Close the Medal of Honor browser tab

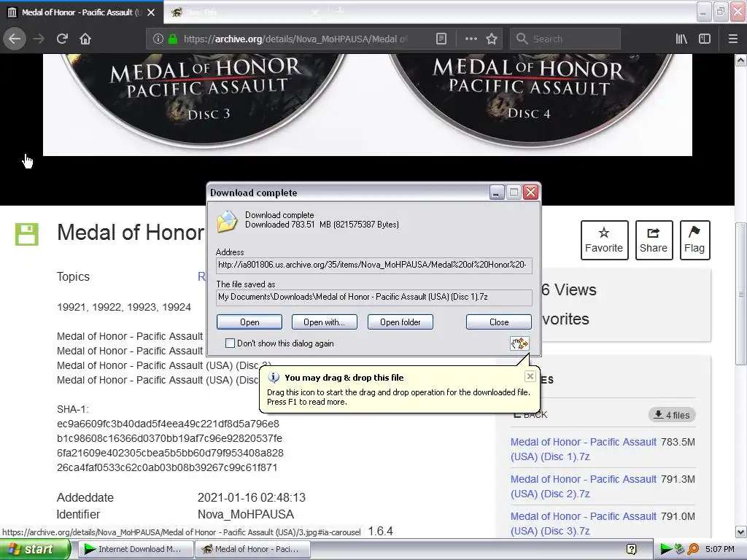(x=151, y=12)
